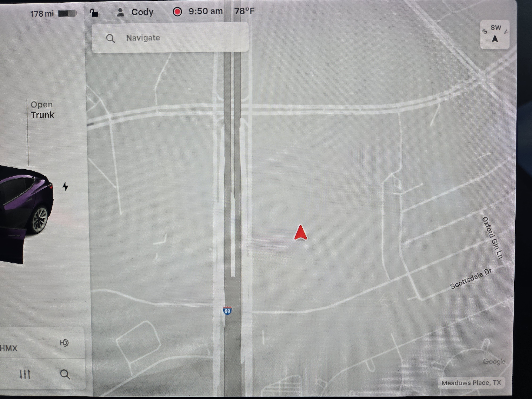Tap the Meadows Place, TX label
This screenshot has width=532, height=399.
pos(471,383)
